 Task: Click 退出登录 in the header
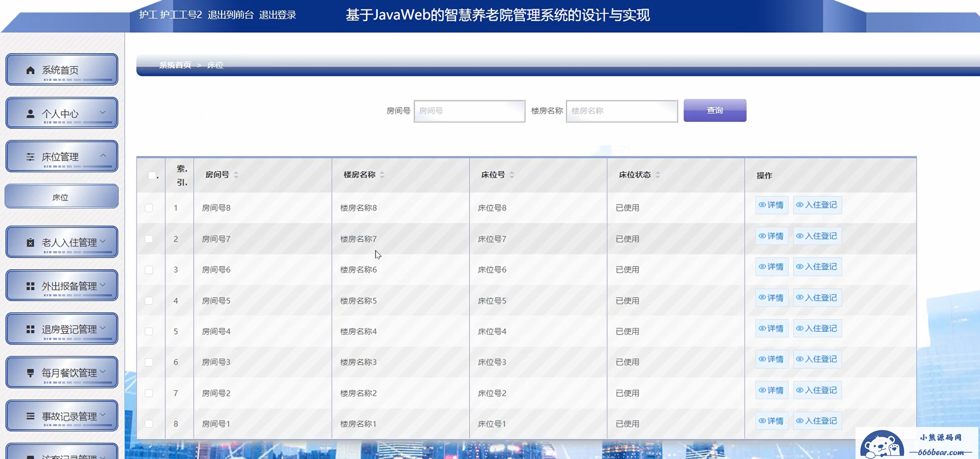coord(278,15)
